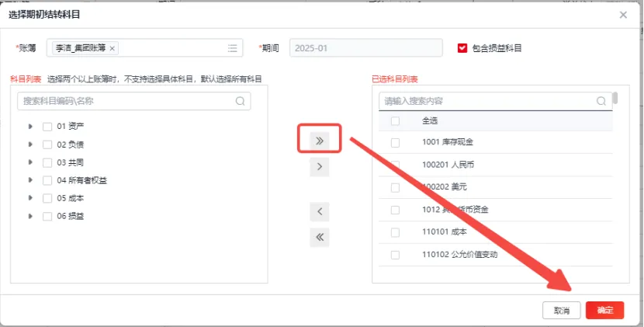The height and width of the screenshot is (327, 644).
Task: Select the 02 负债 tree item
Action: click(x=70, y=144)
